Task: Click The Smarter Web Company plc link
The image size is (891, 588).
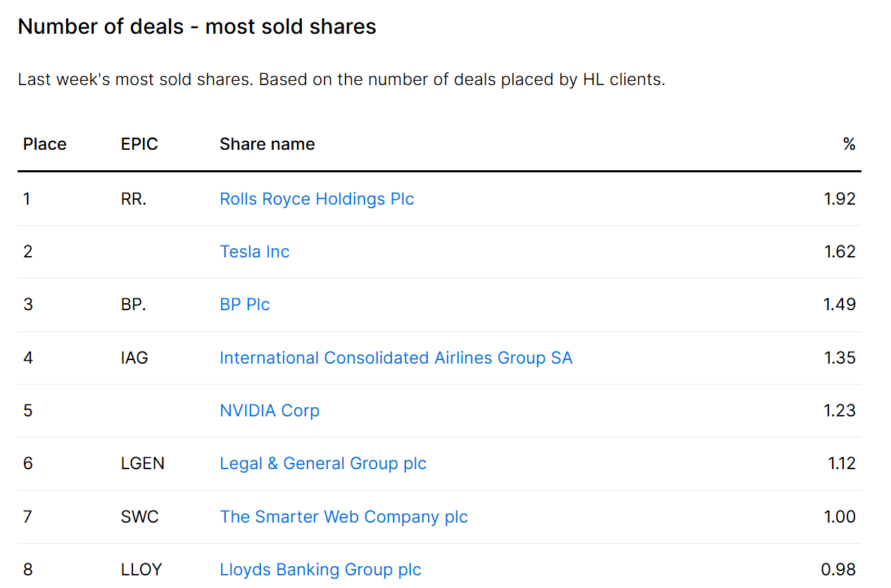Action: pyautogui.click(x=343, y=517)
